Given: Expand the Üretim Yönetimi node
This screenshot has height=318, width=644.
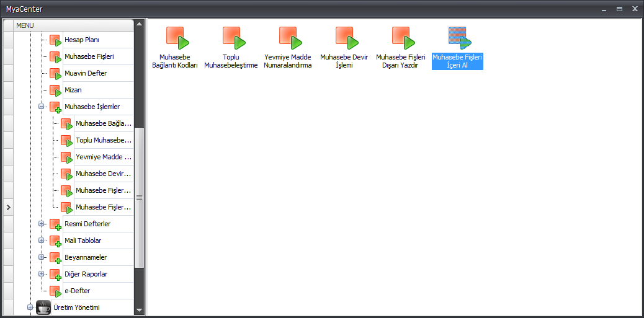Looking at the screenshot, I should coord(30,307).
